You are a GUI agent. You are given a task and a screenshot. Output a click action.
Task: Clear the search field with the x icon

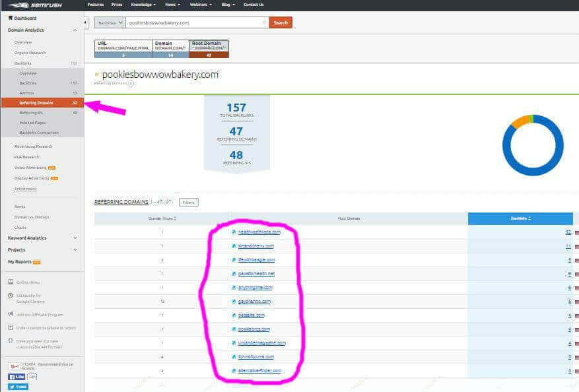coord(264,22)
